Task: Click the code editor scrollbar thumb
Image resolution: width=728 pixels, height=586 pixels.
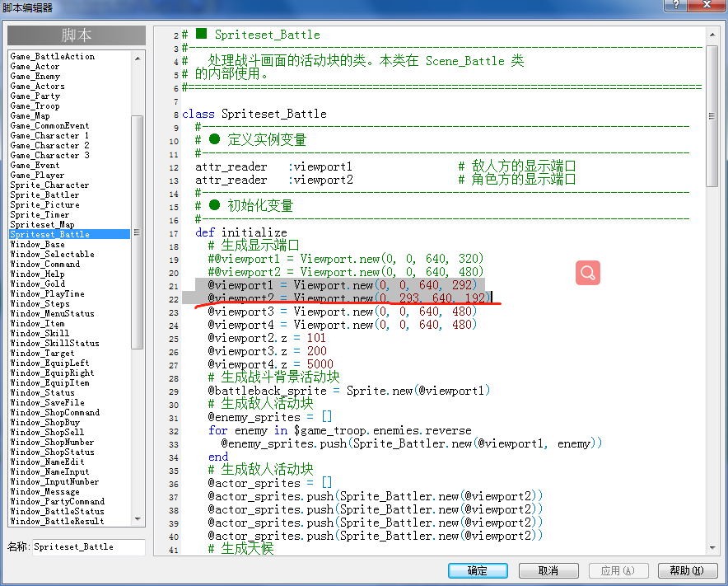Action: click(712, 115)
